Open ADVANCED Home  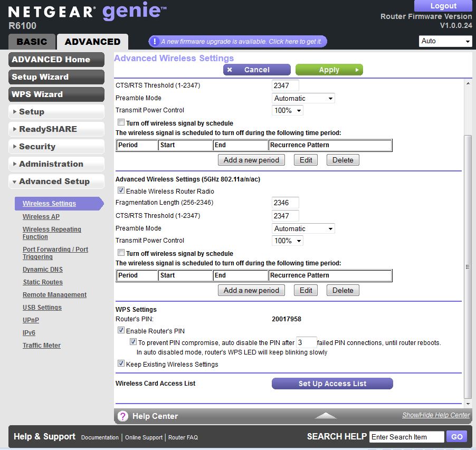[56, 60]
